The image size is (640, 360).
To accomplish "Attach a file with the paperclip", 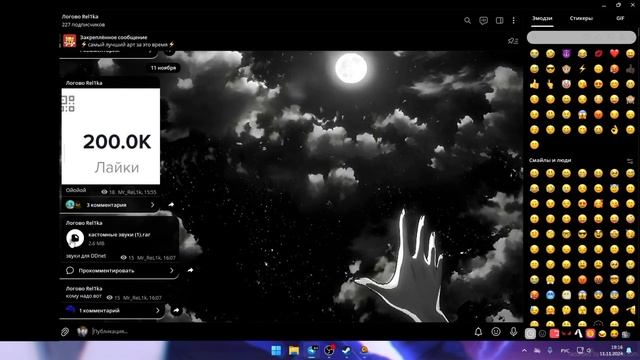I will 65,332.
